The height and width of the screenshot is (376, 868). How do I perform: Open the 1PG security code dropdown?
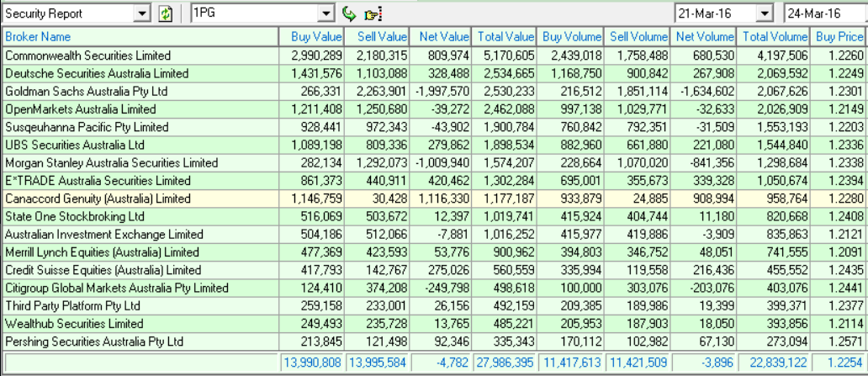327,13
